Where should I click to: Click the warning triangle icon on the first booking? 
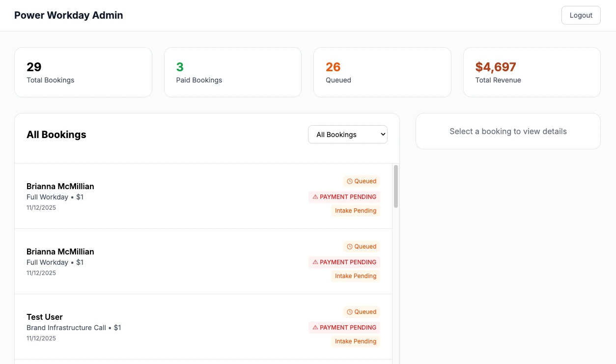[x=315, y=197]
